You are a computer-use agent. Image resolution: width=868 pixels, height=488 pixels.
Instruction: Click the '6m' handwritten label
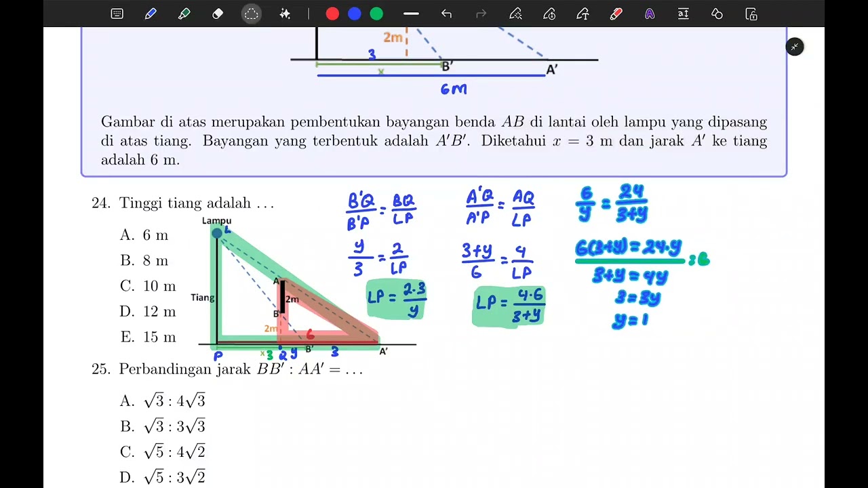454,89
